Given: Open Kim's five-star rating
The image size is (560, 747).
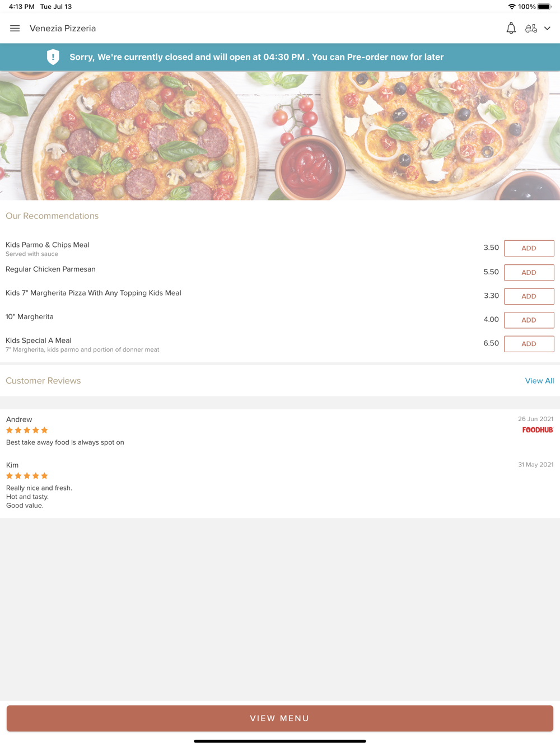Looking at the screenshot, I should coord(27,475).
